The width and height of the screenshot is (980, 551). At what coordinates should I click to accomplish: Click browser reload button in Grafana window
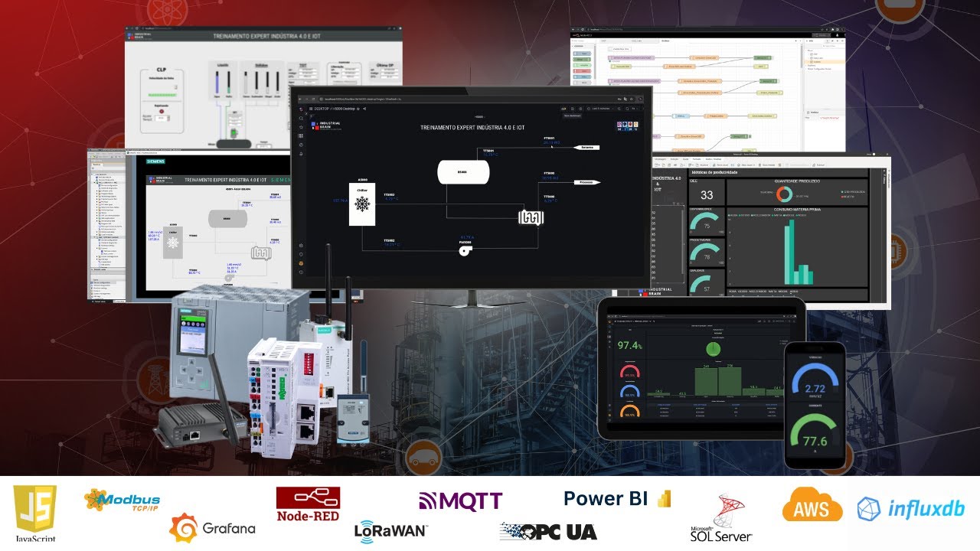pyautogui.click(x=313, y=99)
